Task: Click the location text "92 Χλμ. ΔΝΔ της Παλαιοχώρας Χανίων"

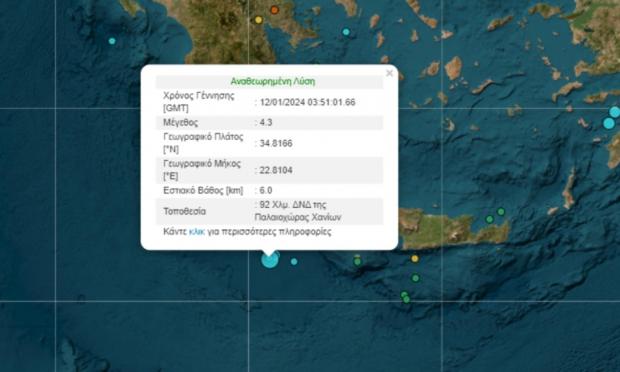Action: coord(298,211)
